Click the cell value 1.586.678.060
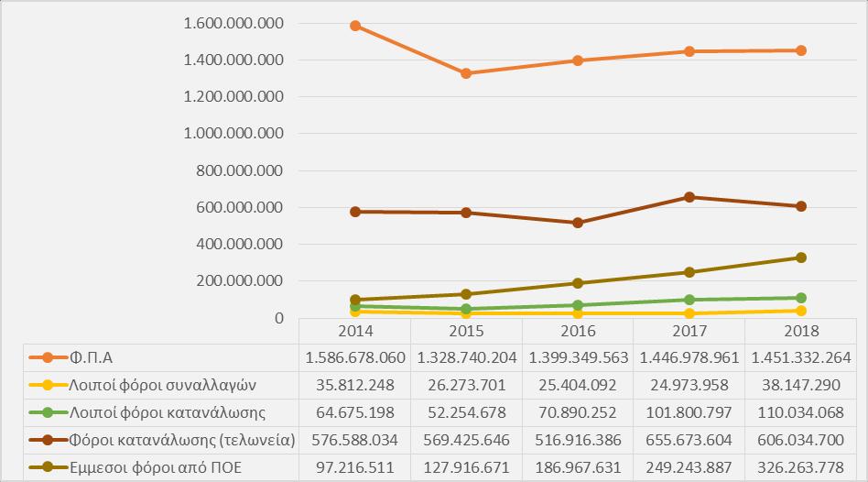 pos(355,358)
